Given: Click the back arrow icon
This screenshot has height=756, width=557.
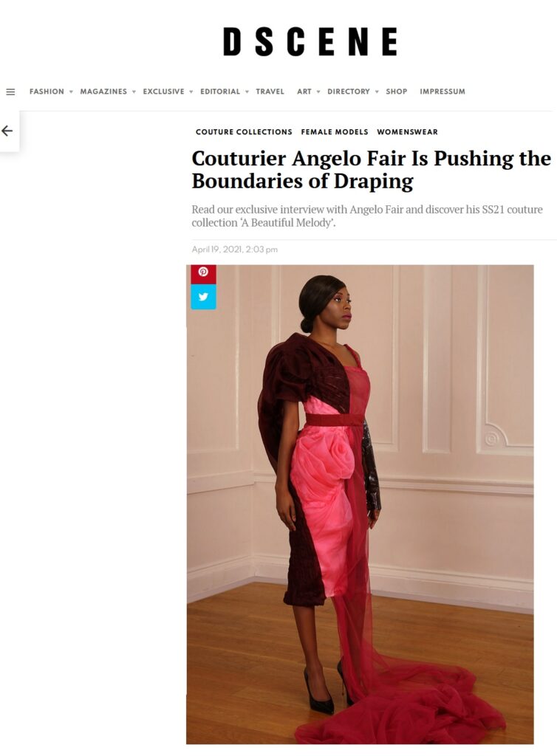Looking at the screenshot, I should pyautogui.click(x=7, y=131).
